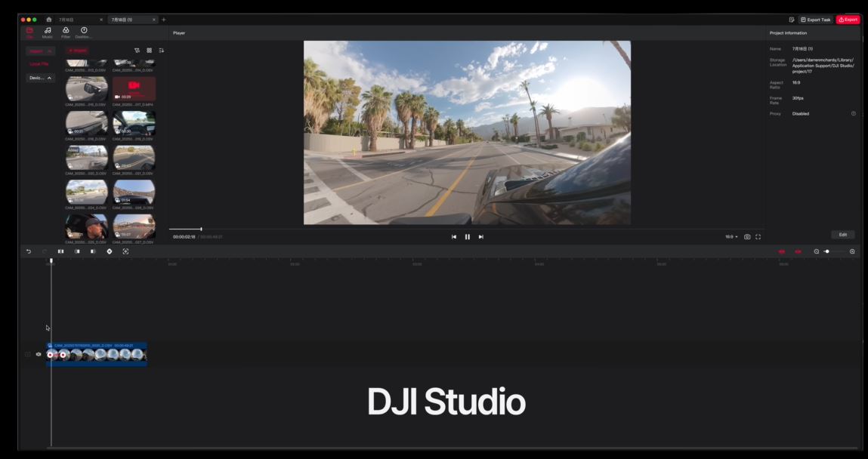Click Edit in Project Information panel

point(842,235)
